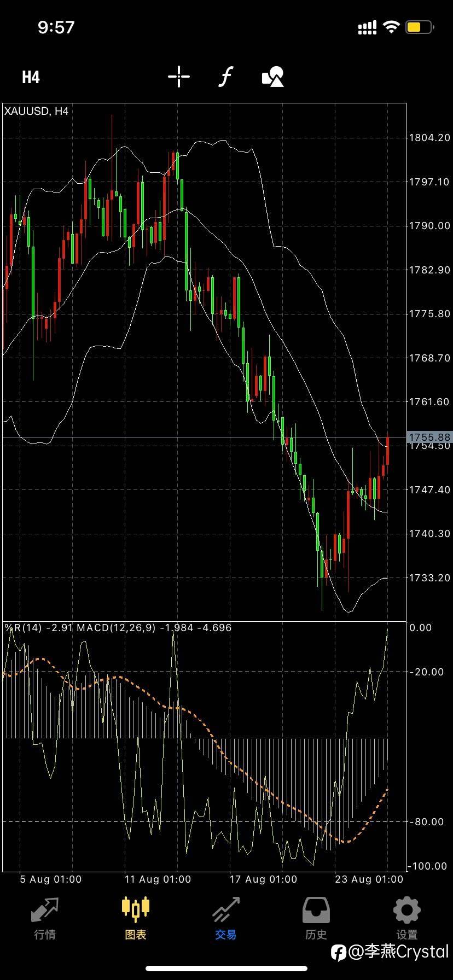Tap the -100.00 indicator level label

tap(428, 866)
